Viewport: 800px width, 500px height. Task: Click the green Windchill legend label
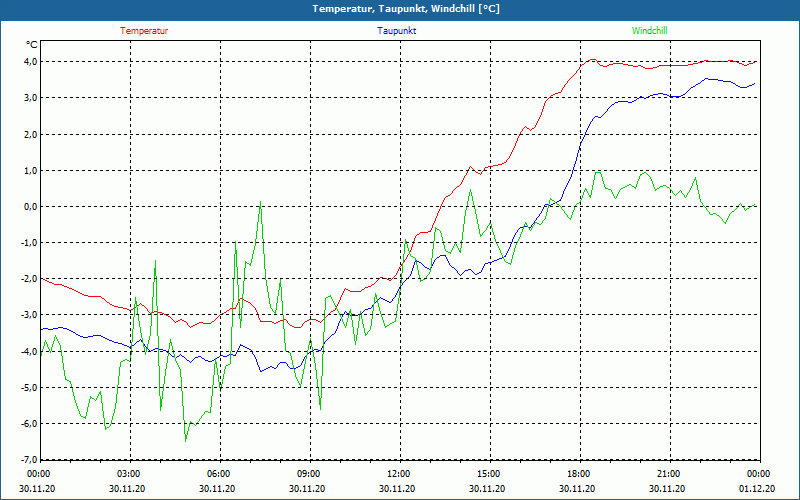(649, 31)
